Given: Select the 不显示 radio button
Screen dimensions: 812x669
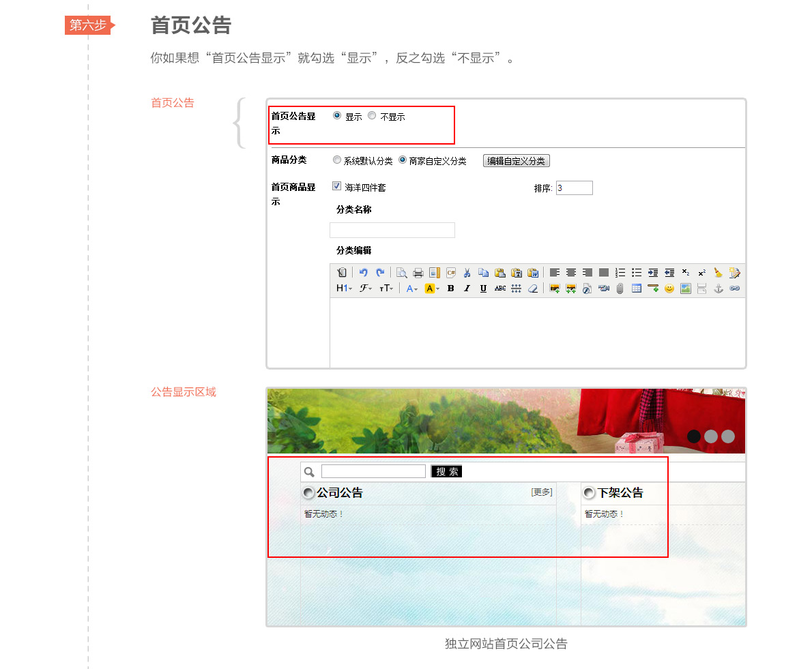Looking at the screenshot, I should click(x=372, y=115).
